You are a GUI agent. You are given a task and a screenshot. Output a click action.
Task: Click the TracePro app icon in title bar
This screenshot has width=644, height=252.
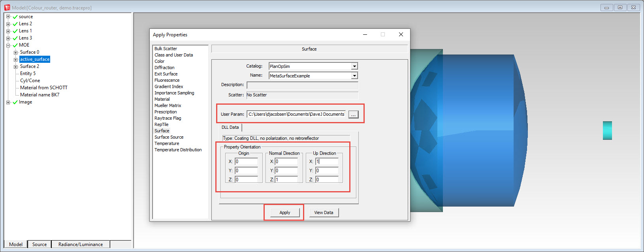[x=7, y=8]
